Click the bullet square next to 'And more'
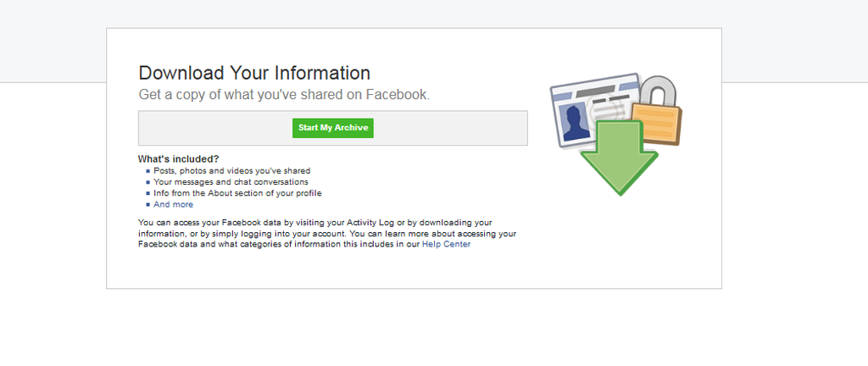Screen dimensions: 868x366 click(147, 204)
